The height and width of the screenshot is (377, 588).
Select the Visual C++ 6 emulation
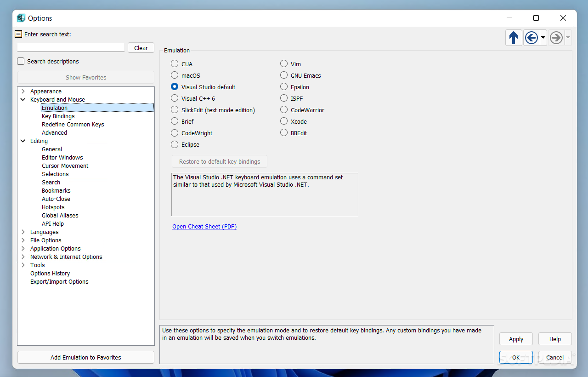[x=175, y=98]
